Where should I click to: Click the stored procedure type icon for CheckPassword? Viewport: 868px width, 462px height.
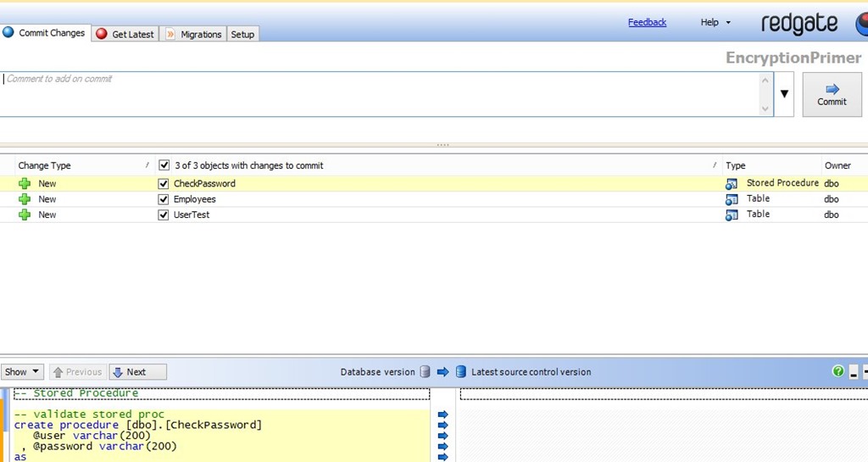click(732, 184)
